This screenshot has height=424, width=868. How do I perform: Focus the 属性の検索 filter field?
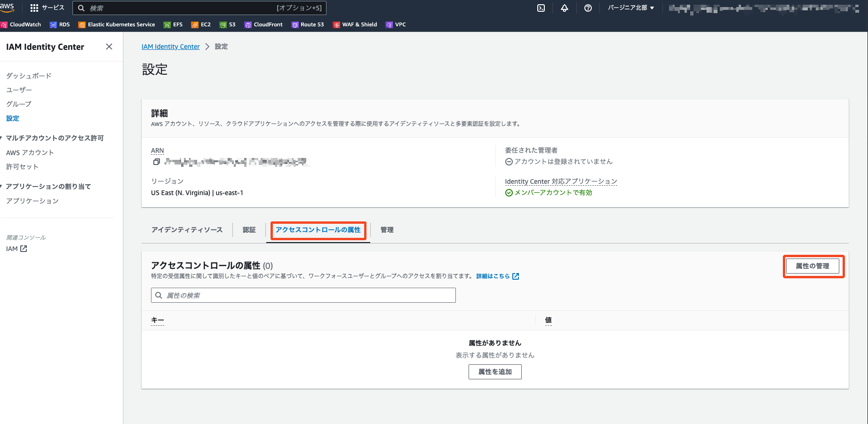(303, 295)
